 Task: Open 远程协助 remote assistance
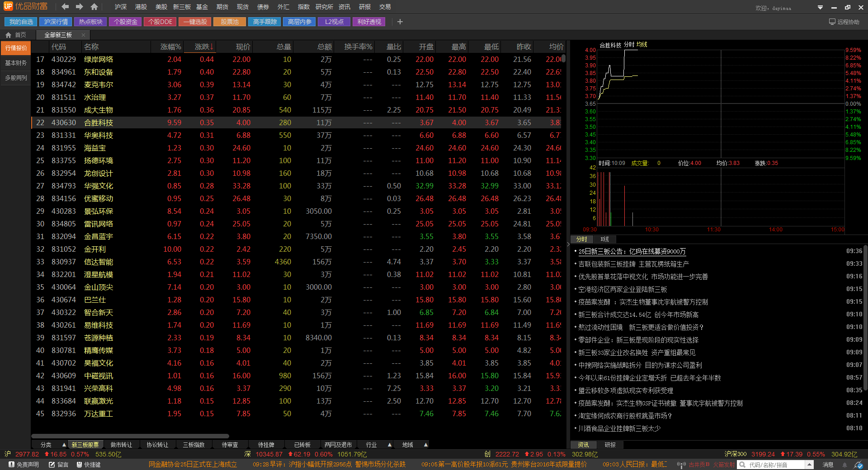[x=844, y=22]
